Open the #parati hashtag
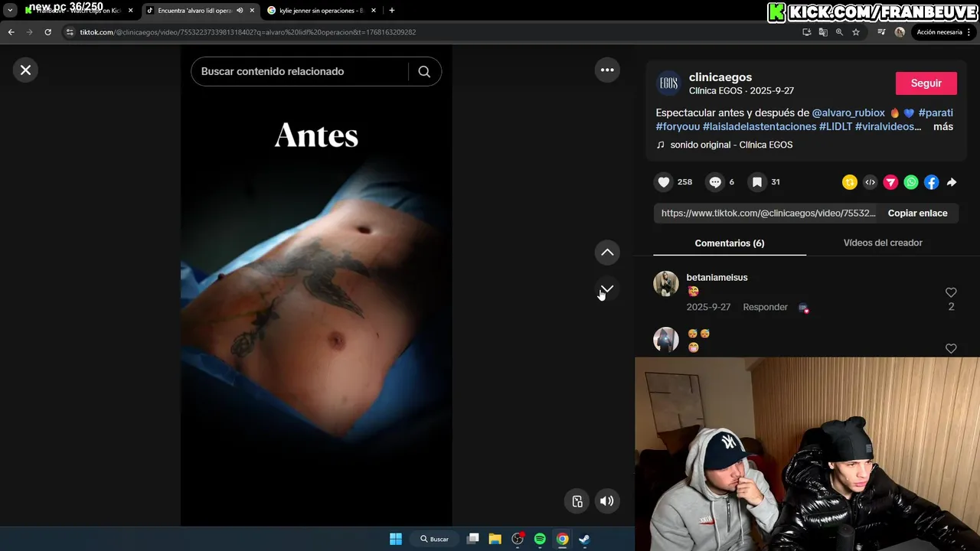The height and width of the screenshot is (551, 980). 936,112
